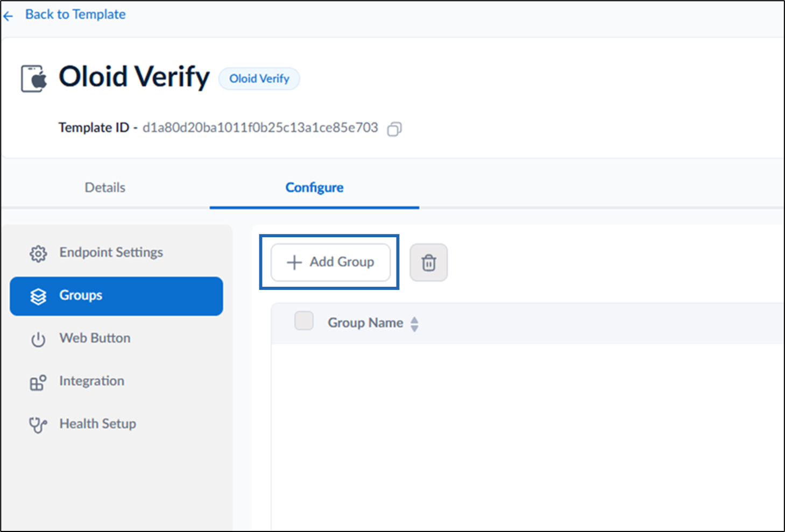Viewport: 785px width, 532px height.
Task: Click the Group Name column header text
Action: (x=365, y=323)
